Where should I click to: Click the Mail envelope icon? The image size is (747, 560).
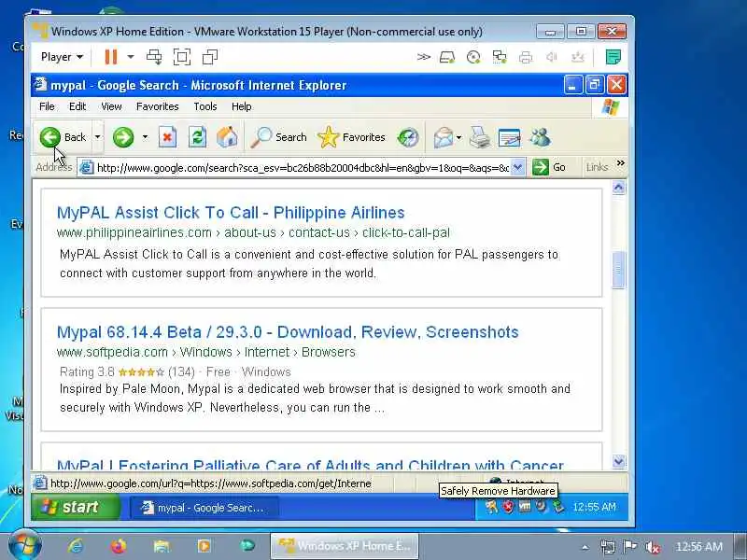[x=443, y=137]
